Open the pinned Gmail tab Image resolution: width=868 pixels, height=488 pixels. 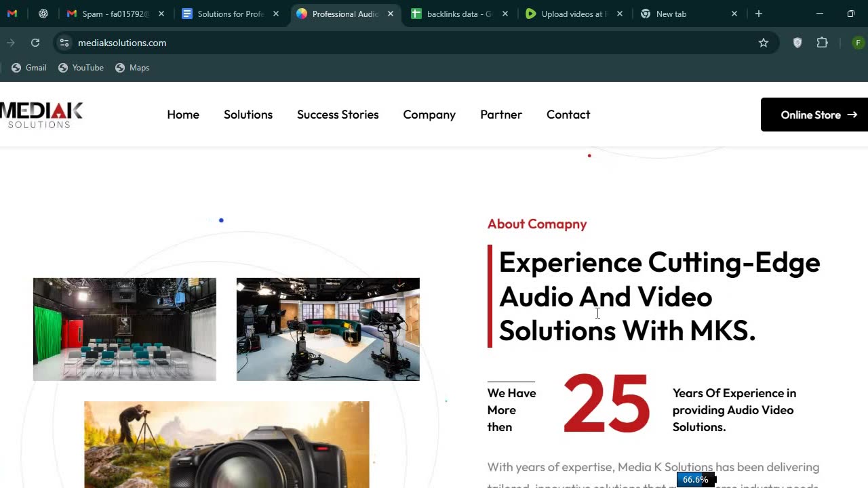pyautogui.click(x=12, y=14)
